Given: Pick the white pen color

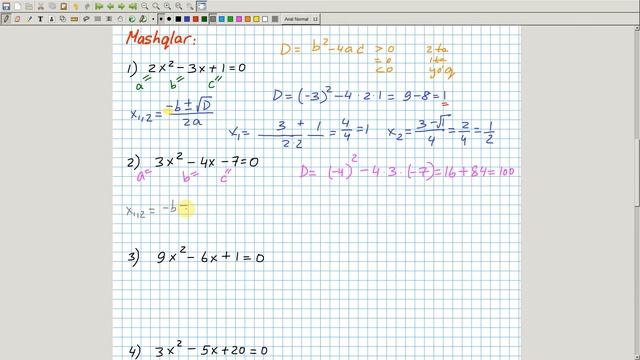Looking at the screenshot, I should [265, 19].
